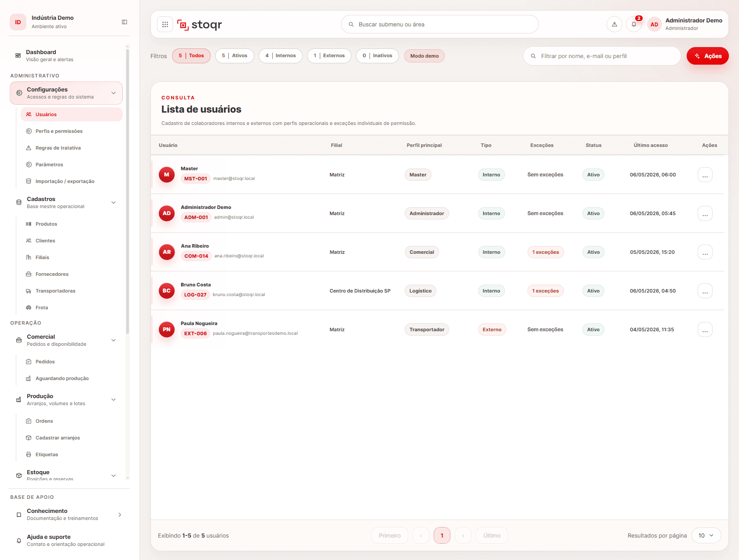
Task: Click the stoqr logo
Action: [199, 25]
